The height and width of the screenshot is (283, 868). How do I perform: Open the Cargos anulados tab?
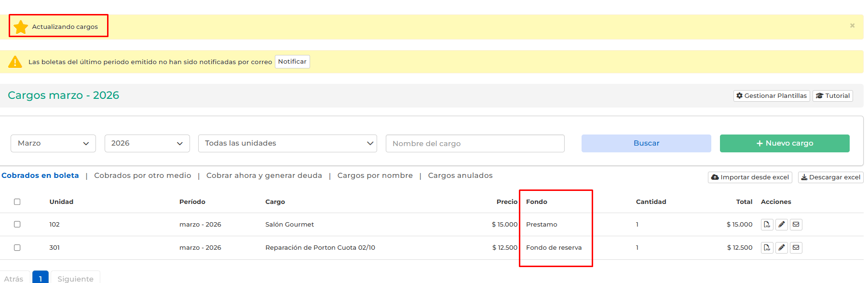click(x=460, y=176)
